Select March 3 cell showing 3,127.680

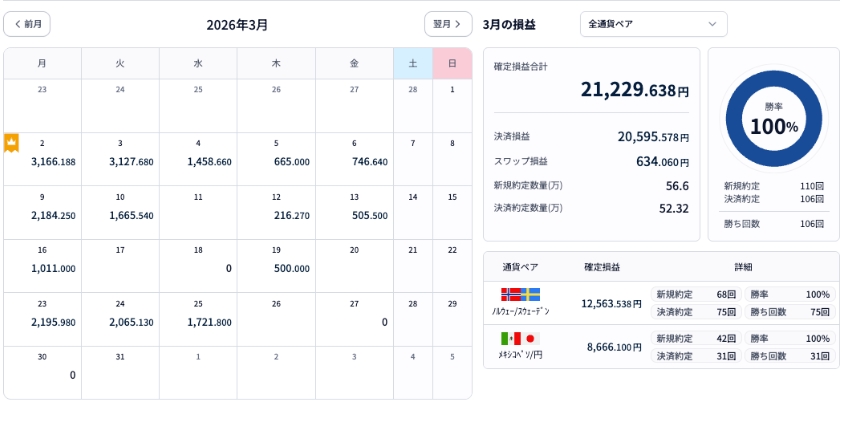click(x=121, y=159)
